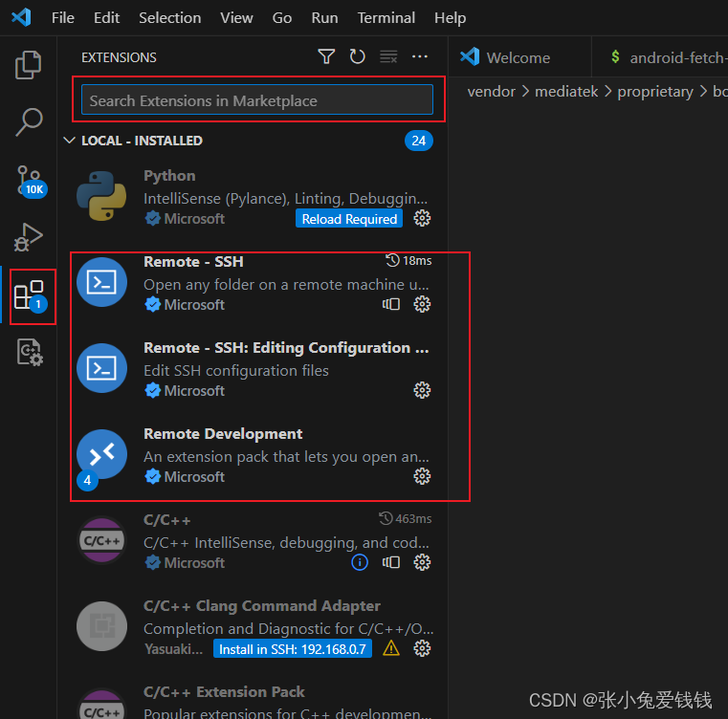The width and height of the screenshot is (728, 719).
Task: Open Extensions views and more actions menu
Action: tap(420, 56)
